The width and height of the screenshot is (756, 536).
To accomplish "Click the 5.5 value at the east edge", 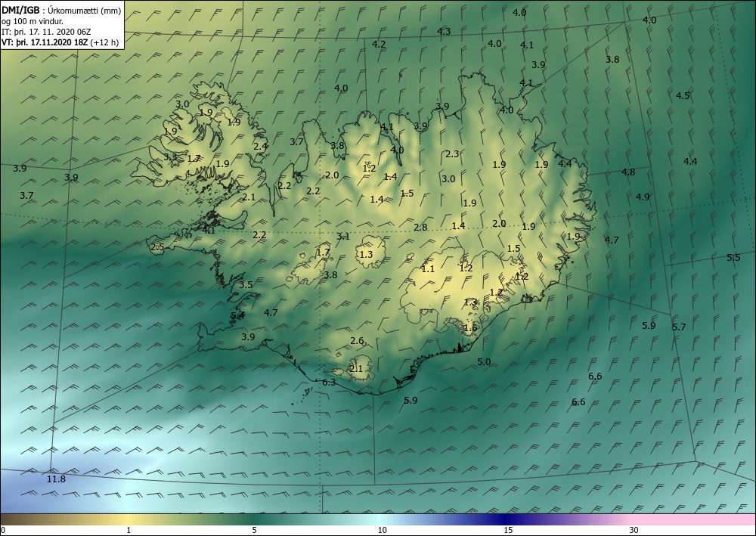I will click(x=733, y=257).
